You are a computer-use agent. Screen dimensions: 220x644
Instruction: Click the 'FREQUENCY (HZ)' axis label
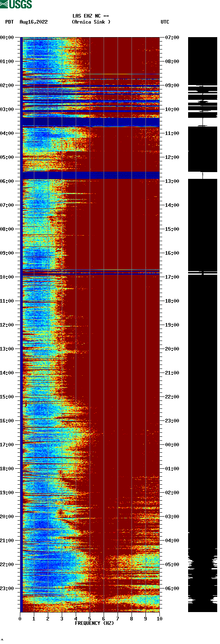[94, 623]
